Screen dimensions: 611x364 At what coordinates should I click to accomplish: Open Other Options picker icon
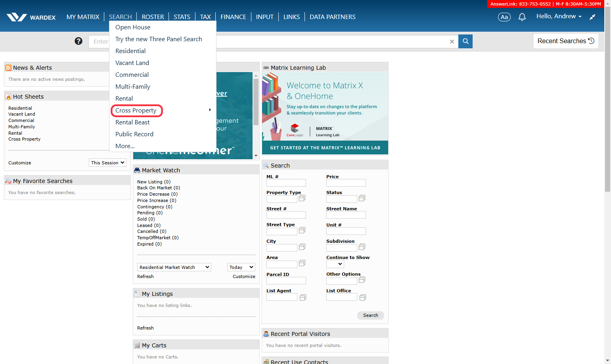click(362, 280)
